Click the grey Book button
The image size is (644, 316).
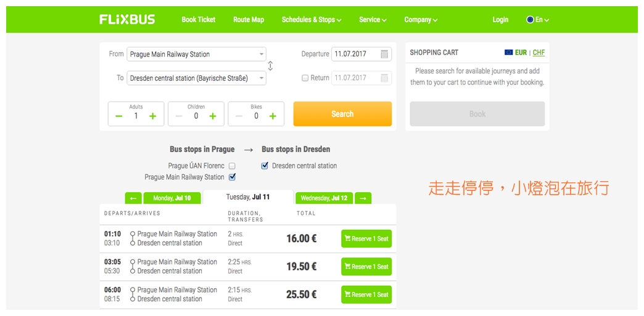(477, 114)
